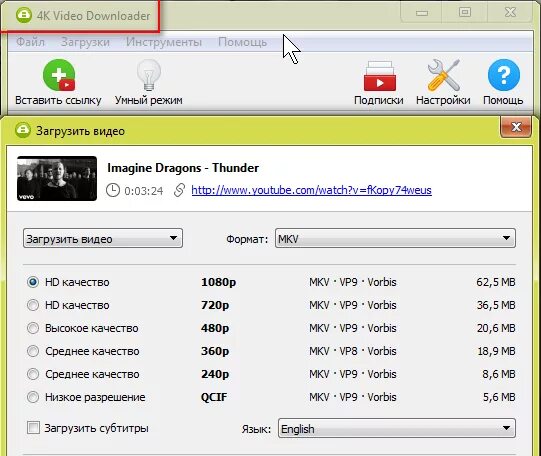This screenshot has height=456, width=541.
Task: Choose 360p Среднее качество option
Action: pos(33,351)
